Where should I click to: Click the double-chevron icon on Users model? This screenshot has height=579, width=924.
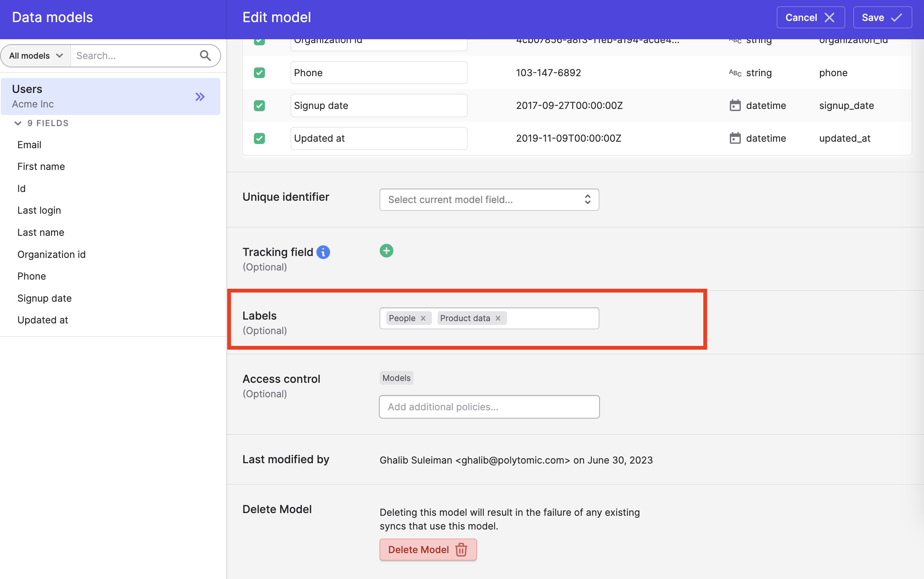click(x=200, y=96)
